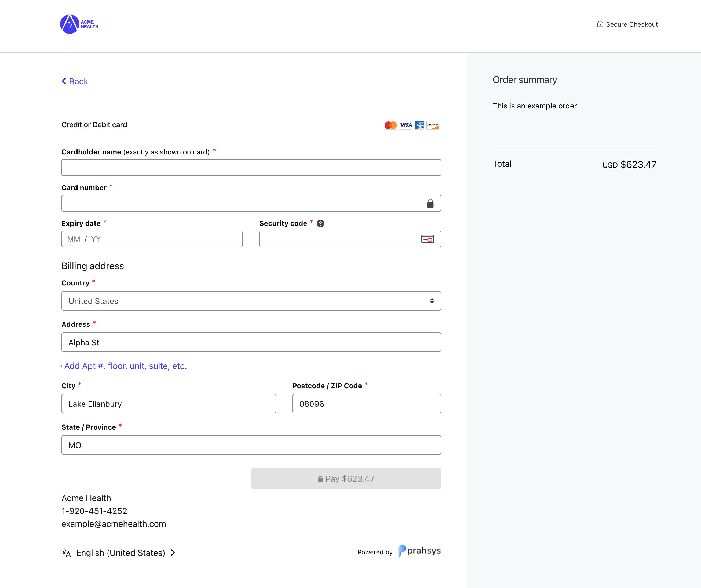Open the Country dropdown
This screenshot has width=701, height=588.
[251, 301]
